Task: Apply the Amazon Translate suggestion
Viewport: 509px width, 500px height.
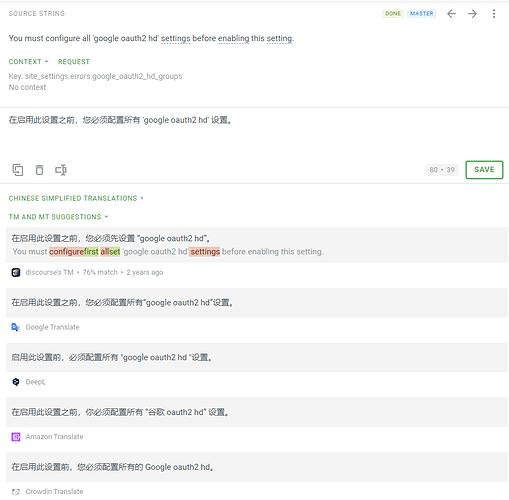Action: [257, 412]
